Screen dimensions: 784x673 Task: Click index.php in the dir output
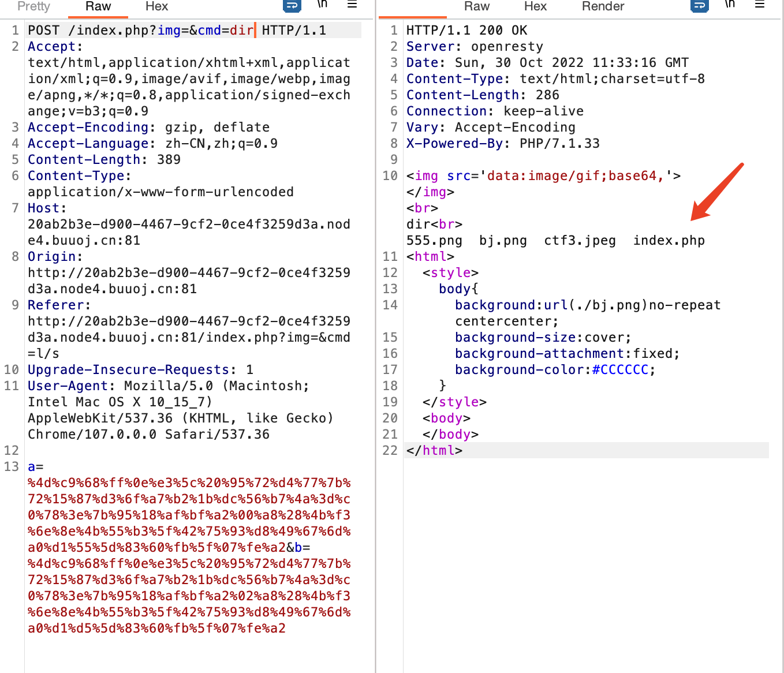[x=669, y=240]
